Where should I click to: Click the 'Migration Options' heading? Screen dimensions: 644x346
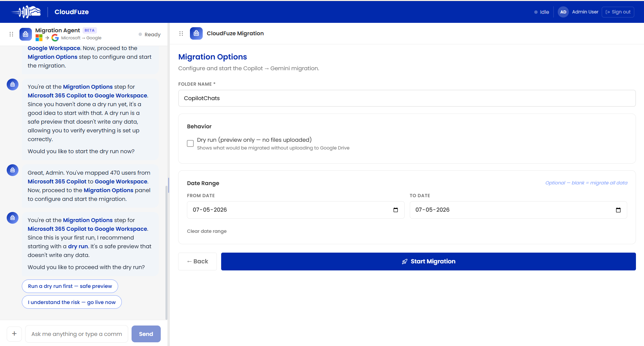point(212,57)
